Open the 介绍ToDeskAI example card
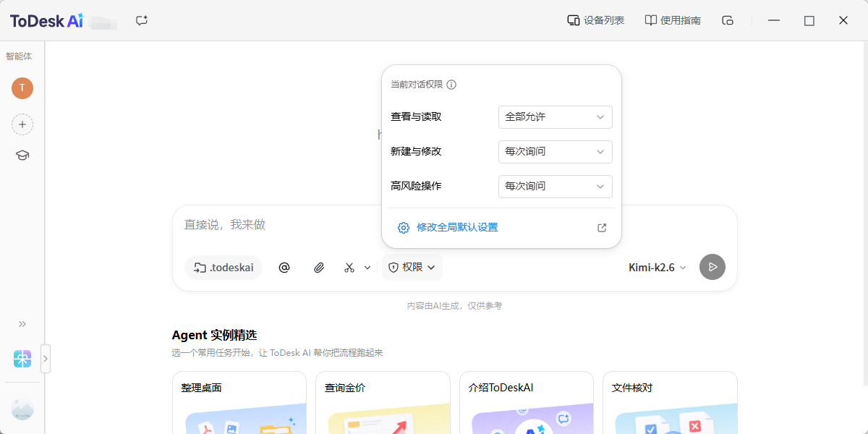The image size is (868, 434). 527,403
